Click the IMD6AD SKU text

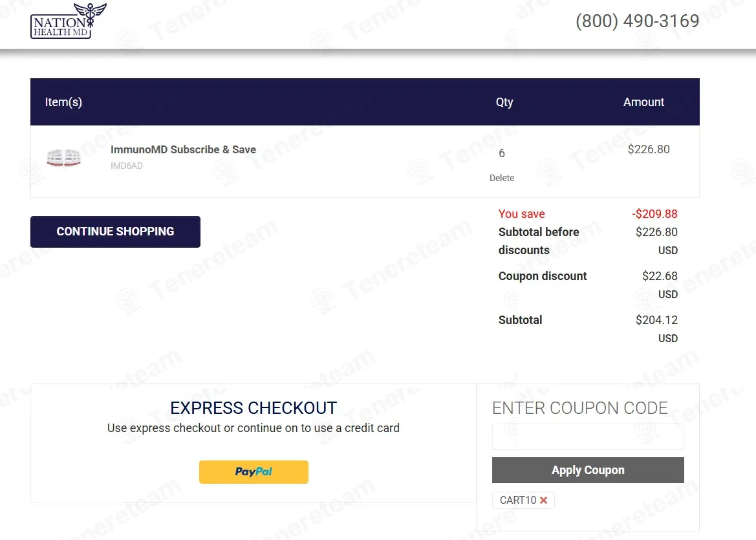pyautogui.click(x=126, y=166)
